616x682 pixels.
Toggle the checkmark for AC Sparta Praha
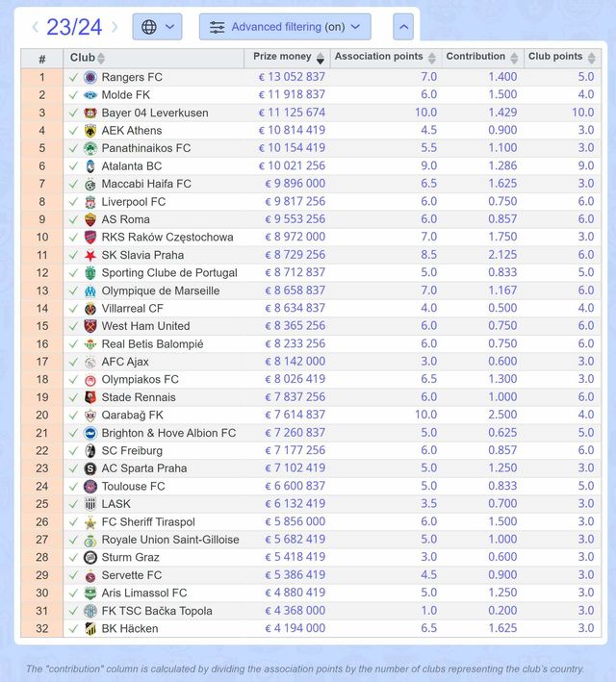click(73, 468)
